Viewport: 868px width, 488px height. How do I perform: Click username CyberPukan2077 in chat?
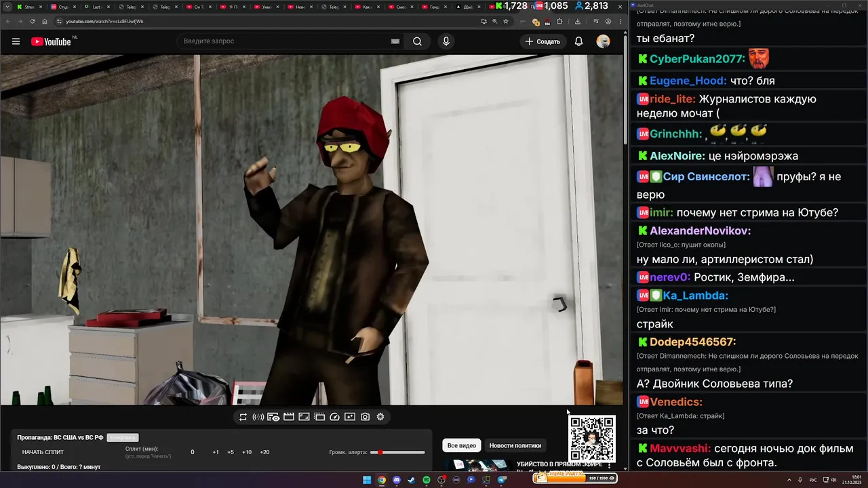697,59
